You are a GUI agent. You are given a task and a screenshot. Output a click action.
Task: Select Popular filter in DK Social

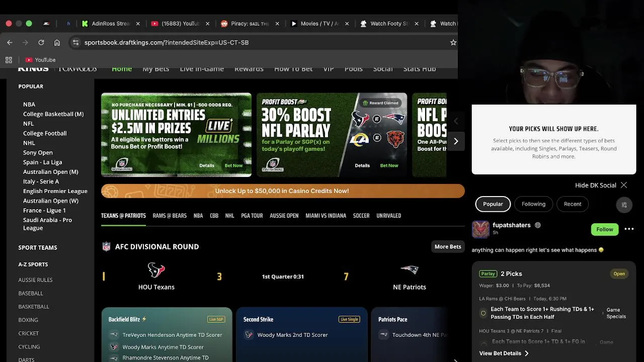point(493,204)
